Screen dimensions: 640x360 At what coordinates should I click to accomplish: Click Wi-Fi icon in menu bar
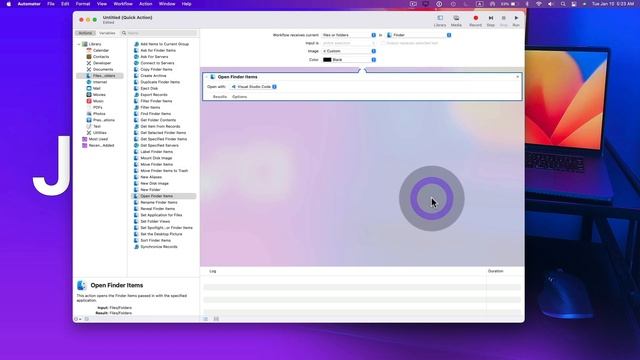(x=538, y=4)
